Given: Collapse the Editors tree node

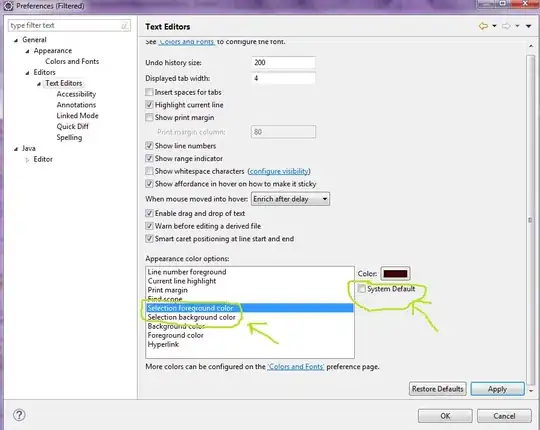Looking at the screenshot, I should click(x=27, y=73).
